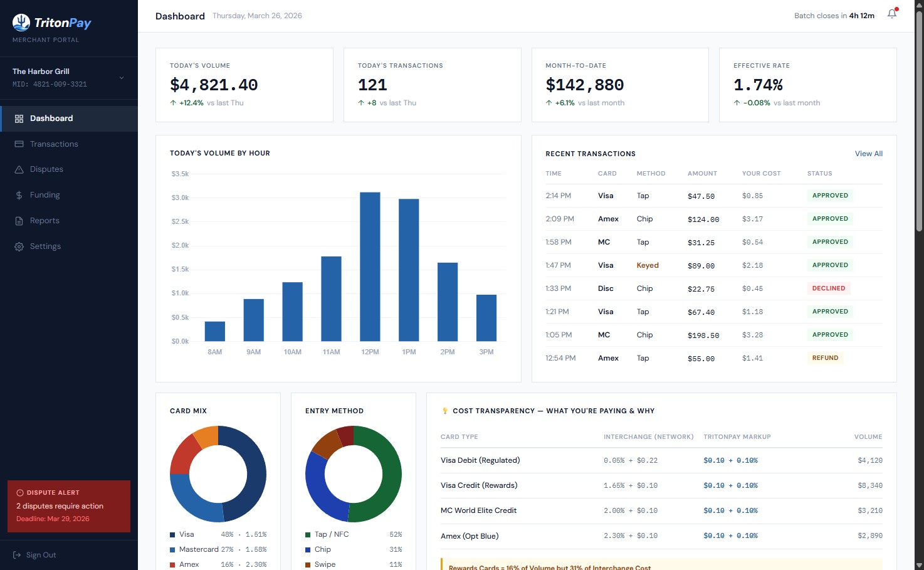Select the 12PM bar in hourly volume chart

pos(370,267)
